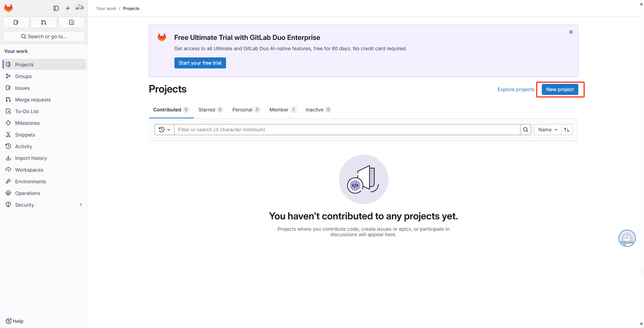The width and height of the screenshot is (644, 328).
Task: Open the To-Do list shortcut icon
Action: tap(72, 22)
